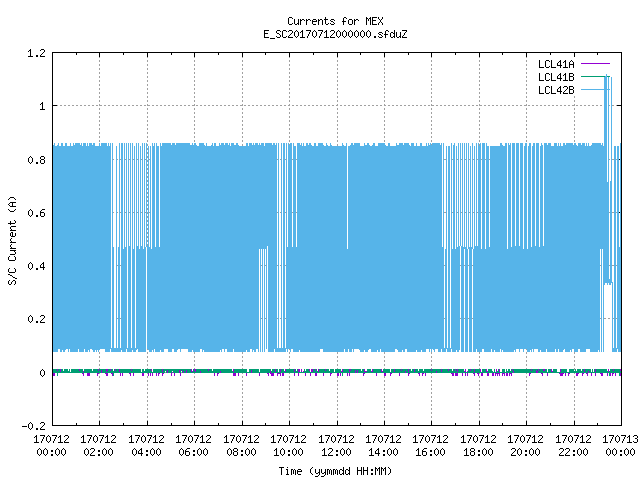The height and width of the screenshot is (480, 640).
Task: Click the chart title 'Currents for MEX'
Action: point(335,21)
